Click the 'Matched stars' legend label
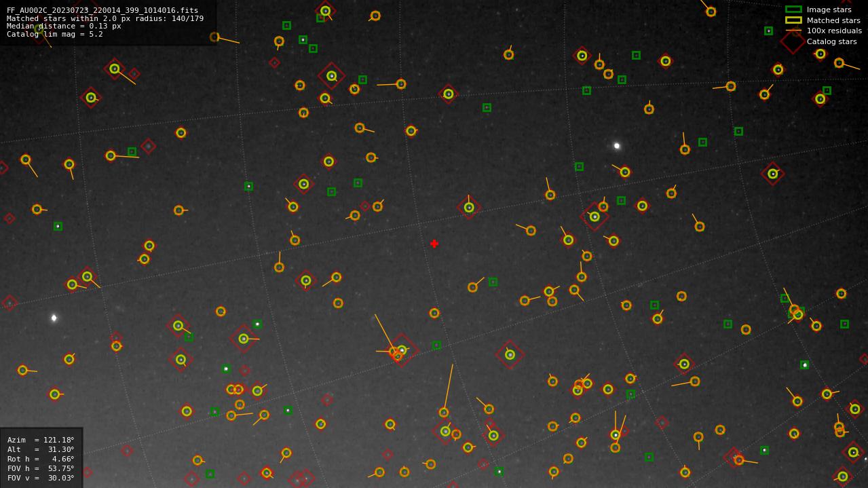 click(833, 20)
